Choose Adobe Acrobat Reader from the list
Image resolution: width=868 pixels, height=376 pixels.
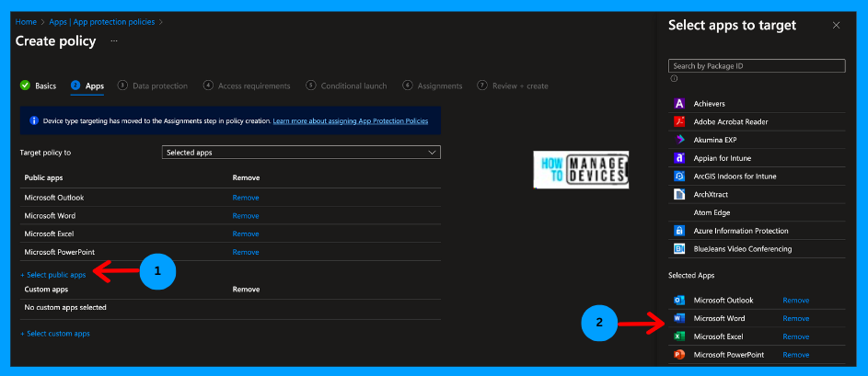pyautogui.click(x=731, y=121)
